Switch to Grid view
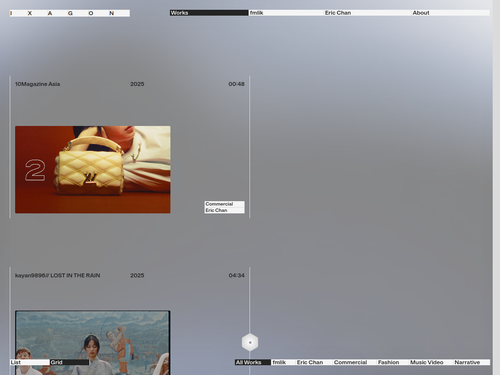The width and height of the screenshot is (500, 375). (x=69, y=362)
